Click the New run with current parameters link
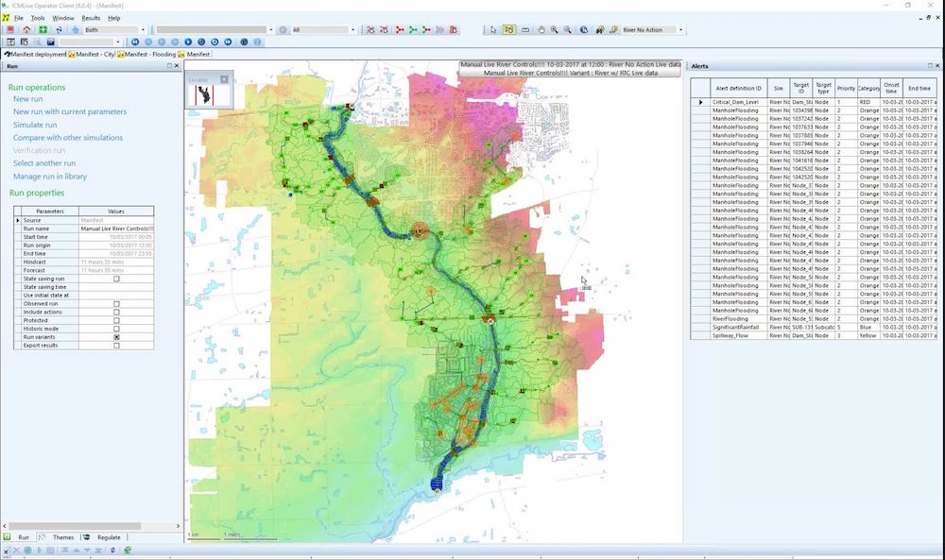Viewport: 945px width, 560px height. click(x=69, y=111)
